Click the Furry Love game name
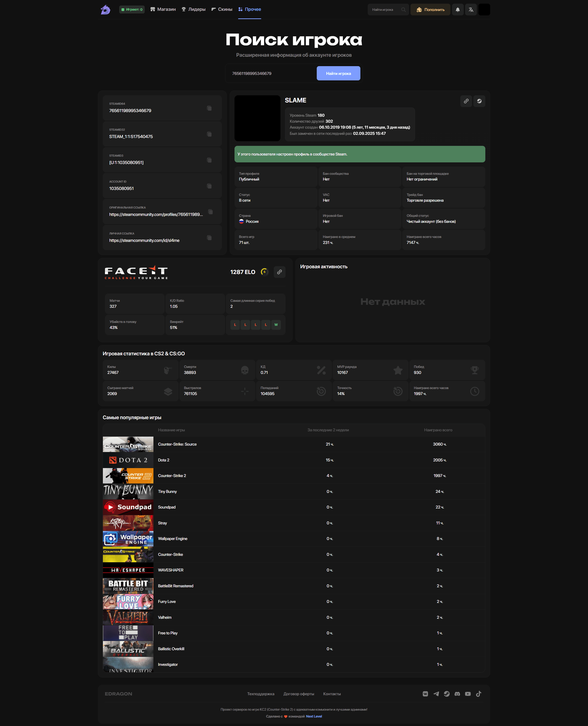 click(x=167, y=602)
